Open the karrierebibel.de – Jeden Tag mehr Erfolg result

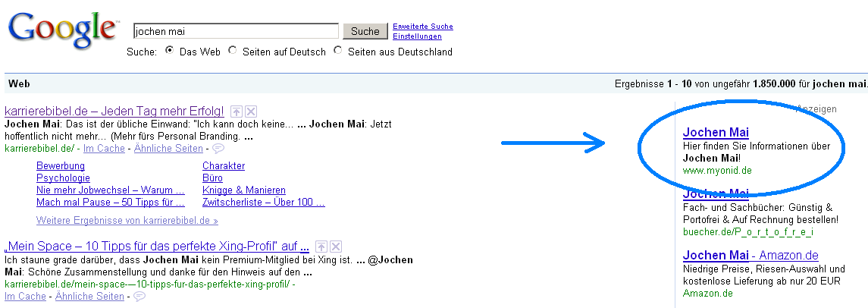114,111
